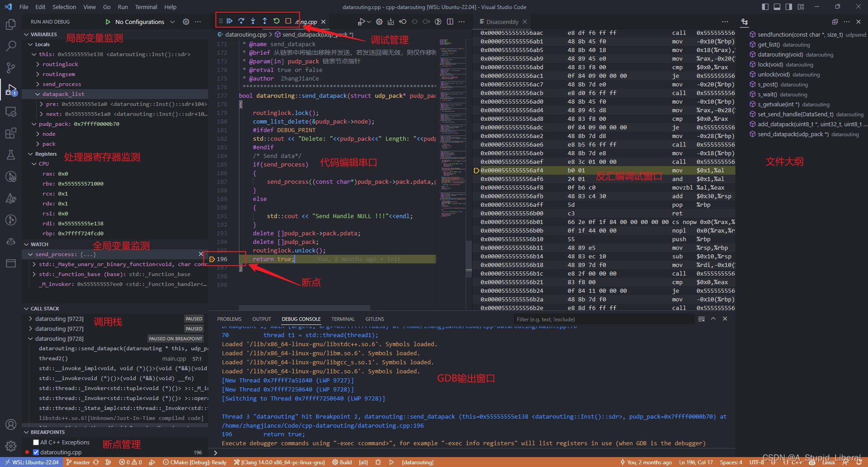Click Ln 196, Col 17 status item

pyautogui.click(x=696, y=462)
